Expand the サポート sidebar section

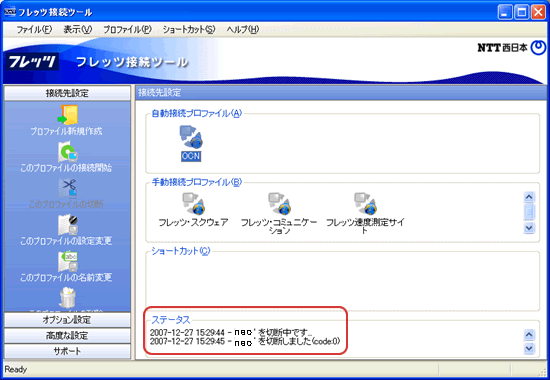click(67, 351)
